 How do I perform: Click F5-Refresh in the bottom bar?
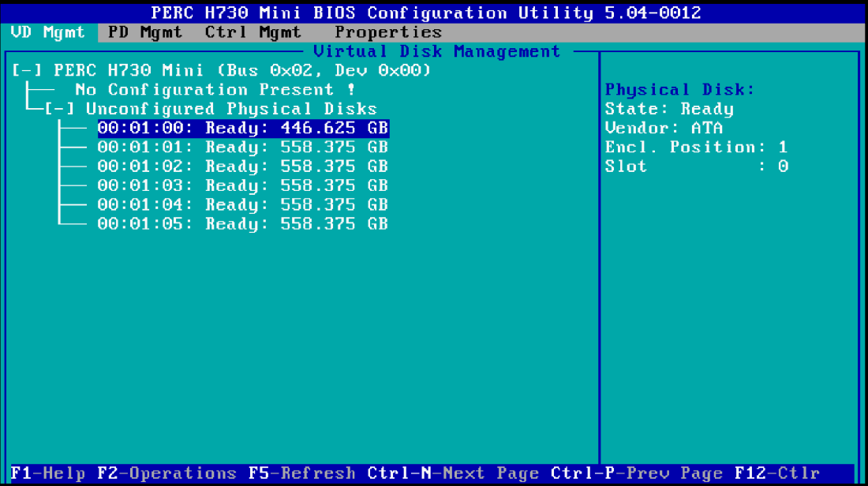301,473
